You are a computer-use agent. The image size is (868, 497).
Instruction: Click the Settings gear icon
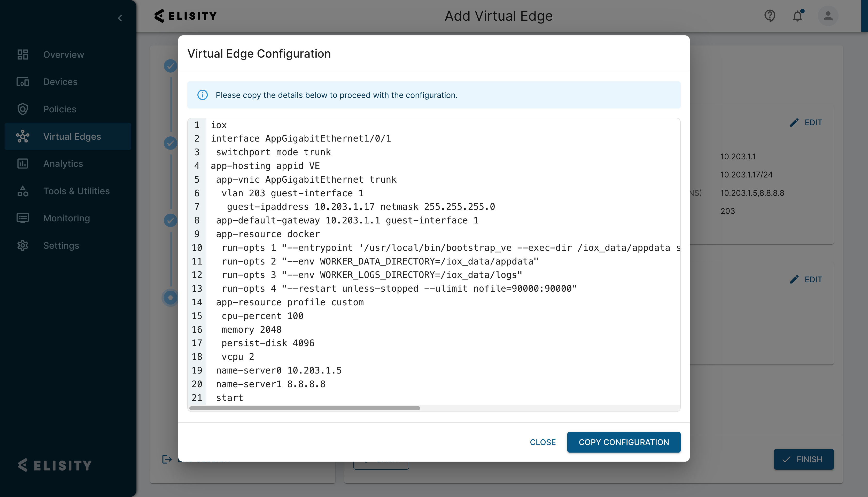tap(22, 245)
